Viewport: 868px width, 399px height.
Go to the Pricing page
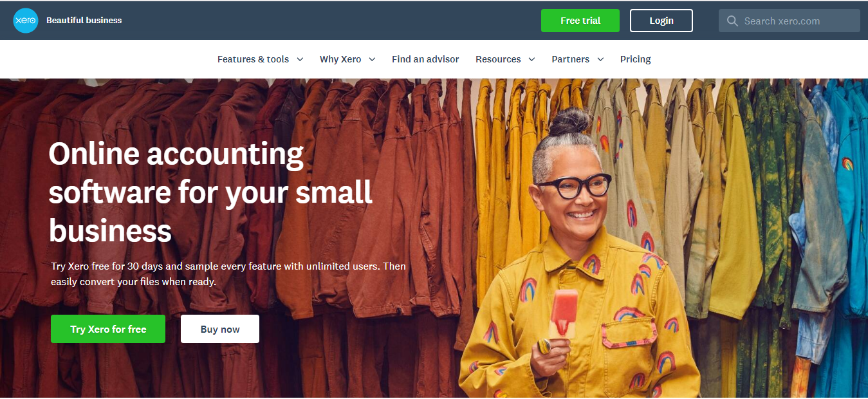pyautogui.click(x=636, y=59)
